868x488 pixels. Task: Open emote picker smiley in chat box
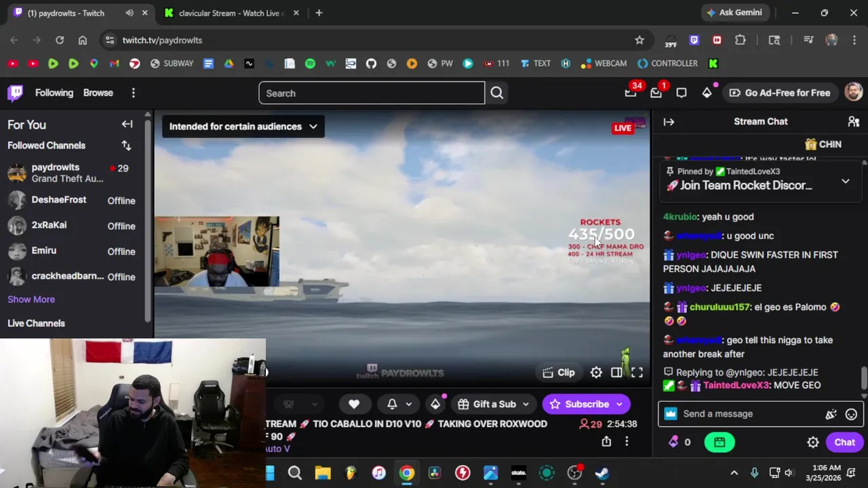[x=851, y=414]
